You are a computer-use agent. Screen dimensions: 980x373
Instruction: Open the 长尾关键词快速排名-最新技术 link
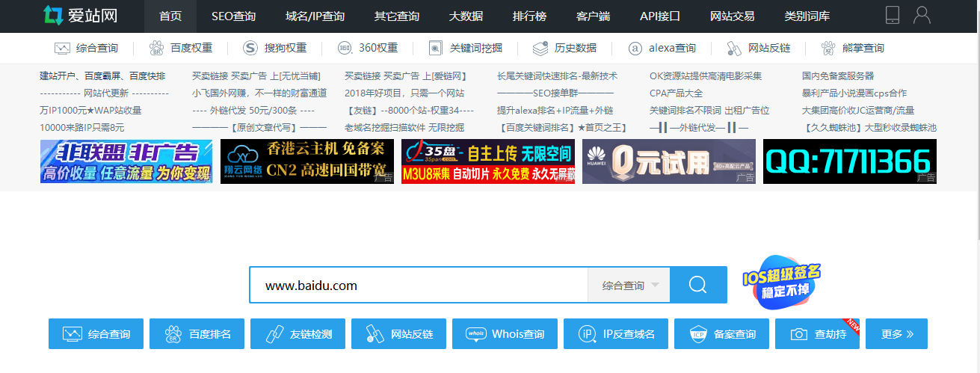[558, 76]
